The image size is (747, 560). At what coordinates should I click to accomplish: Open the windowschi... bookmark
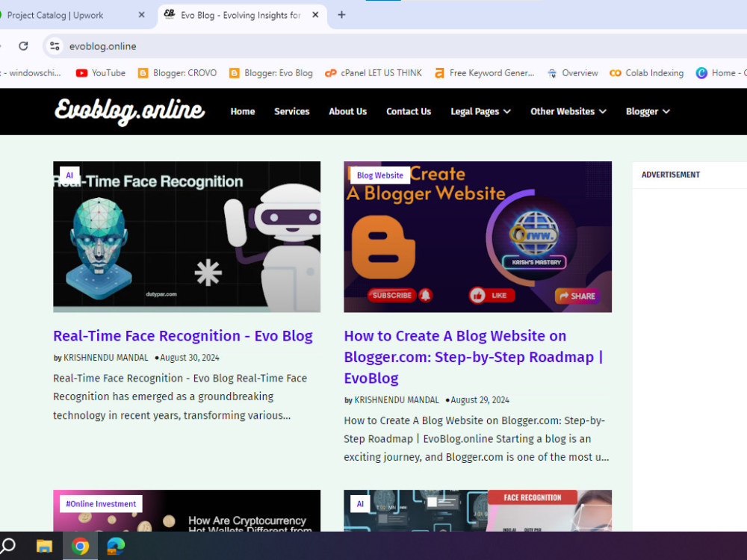pos(31,73)
